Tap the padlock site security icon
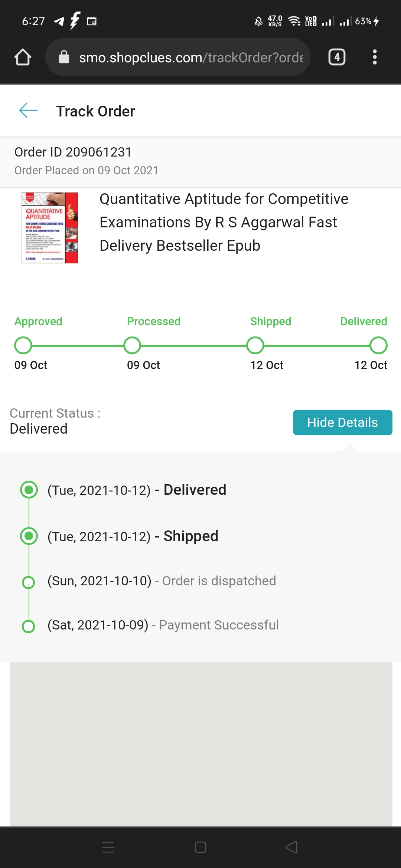The image size is (401, 868). (64, 57)
